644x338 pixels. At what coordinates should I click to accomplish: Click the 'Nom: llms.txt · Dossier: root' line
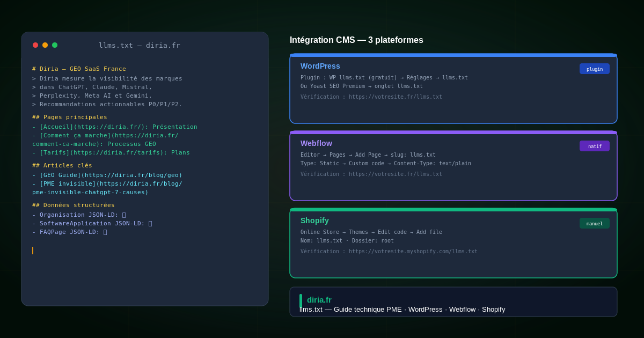tap(347, 240)
